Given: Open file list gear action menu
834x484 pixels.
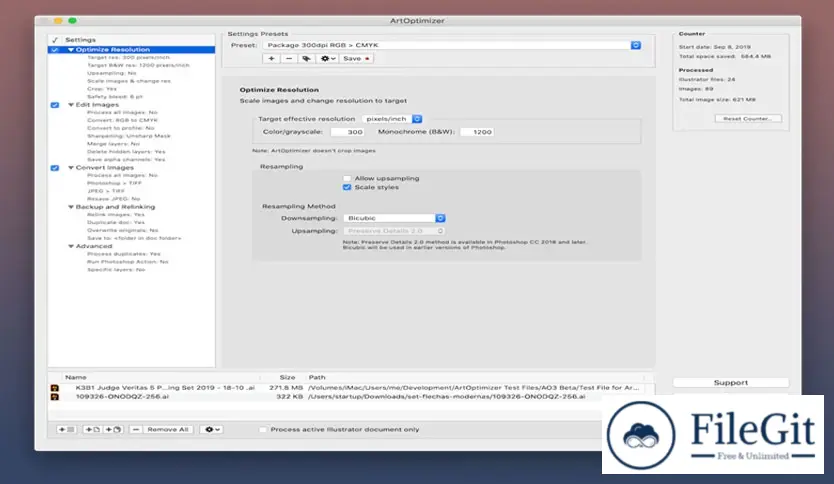Looking at the screenshot, I should (x=212, y=429).
